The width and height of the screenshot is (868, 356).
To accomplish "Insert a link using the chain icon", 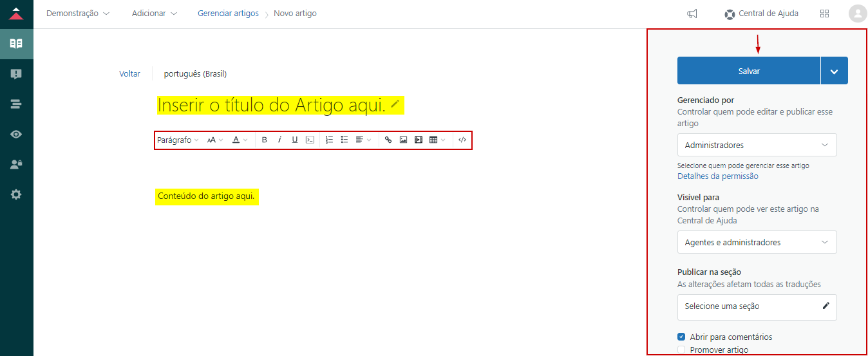I will tap(388, 140).
